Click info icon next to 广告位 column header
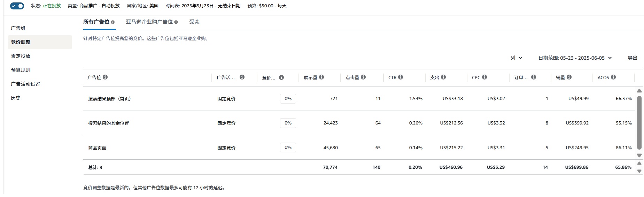Image resolution: width=644 pixels, height=197 pixels. [105, 77]
